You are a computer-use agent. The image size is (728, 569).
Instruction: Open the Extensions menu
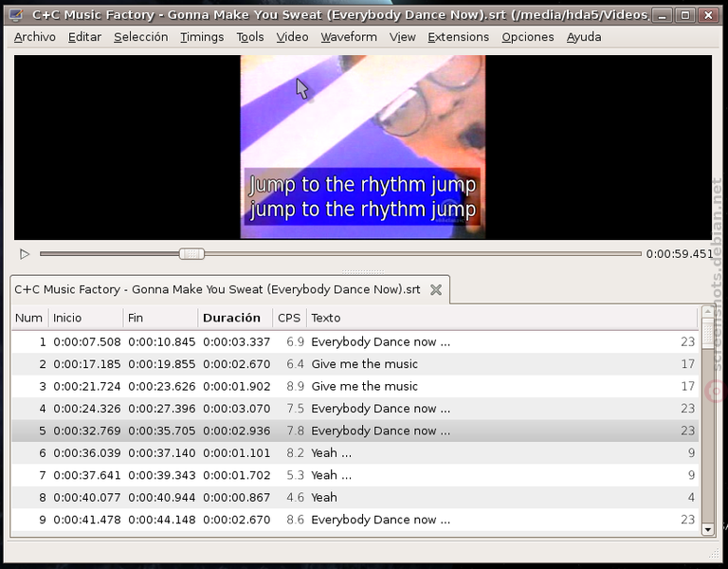tap(458, 37)
